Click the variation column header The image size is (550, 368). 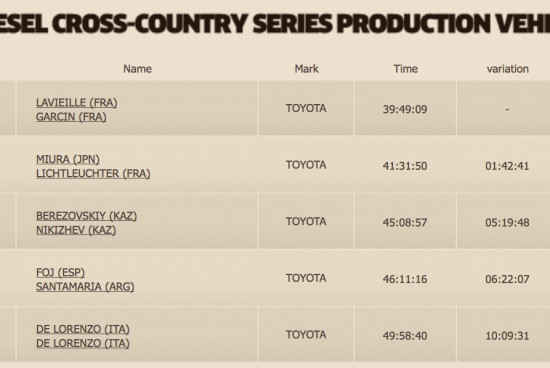(x=508, y=69)
